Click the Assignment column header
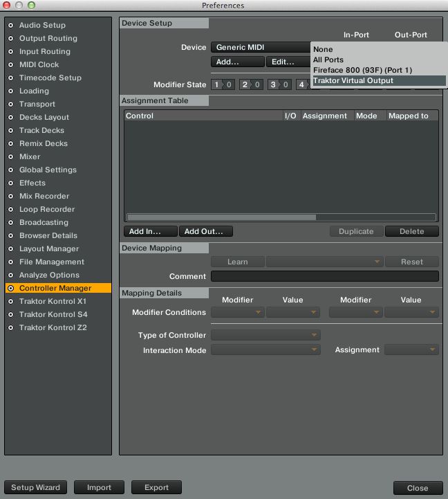Viewport: 448px width, 499px height. 327,116
